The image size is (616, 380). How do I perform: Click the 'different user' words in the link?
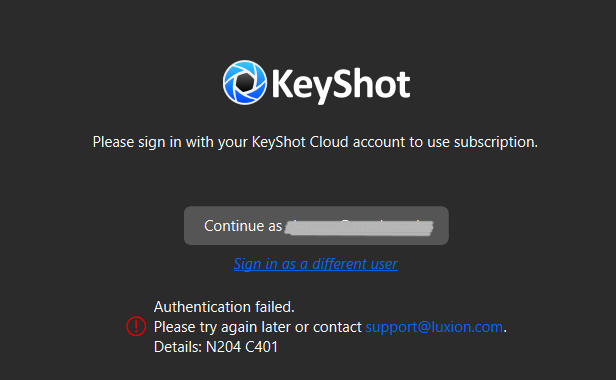point(355,264)
